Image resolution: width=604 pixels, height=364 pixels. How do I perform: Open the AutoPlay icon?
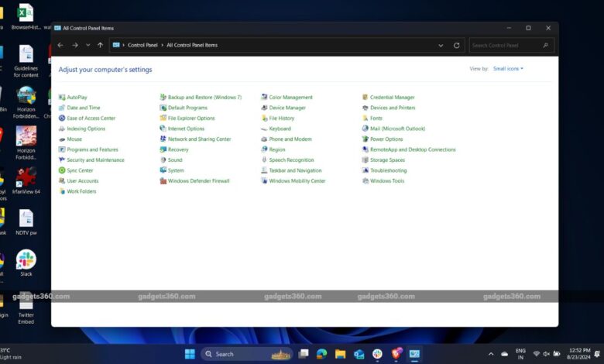(x=62, y=98)
